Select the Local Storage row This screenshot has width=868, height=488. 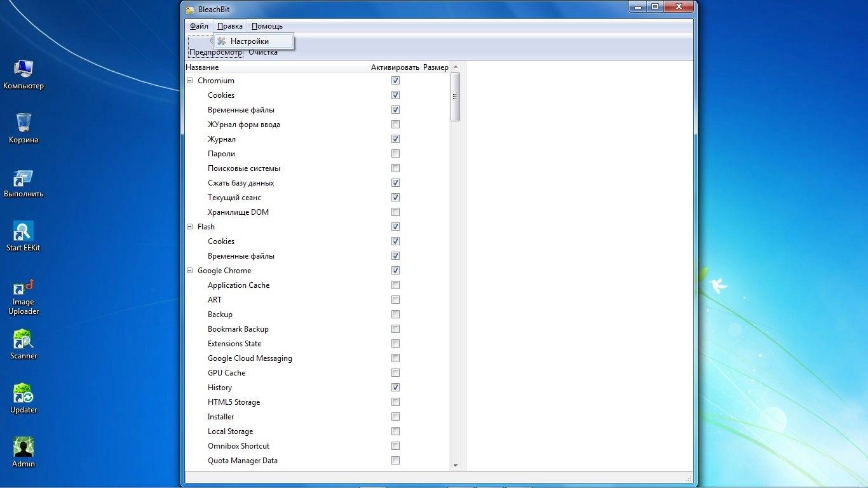click(317, 431)
